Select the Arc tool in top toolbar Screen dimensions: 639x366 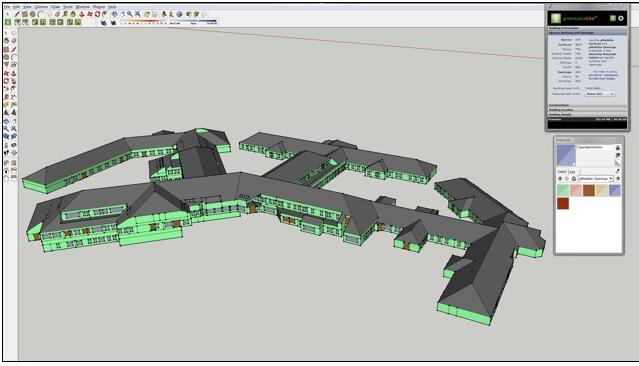click(x=40, y=14)
